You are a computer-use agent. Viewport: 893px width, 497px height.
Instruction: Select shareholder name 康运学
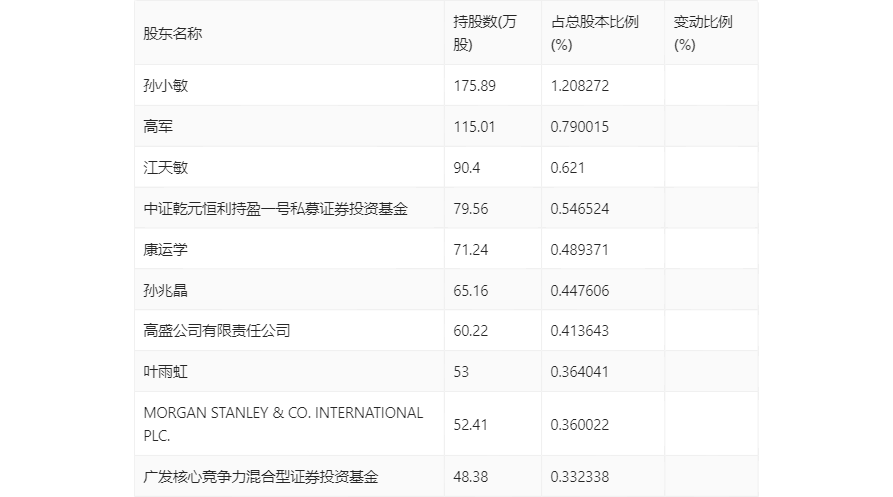click(166, 249)
